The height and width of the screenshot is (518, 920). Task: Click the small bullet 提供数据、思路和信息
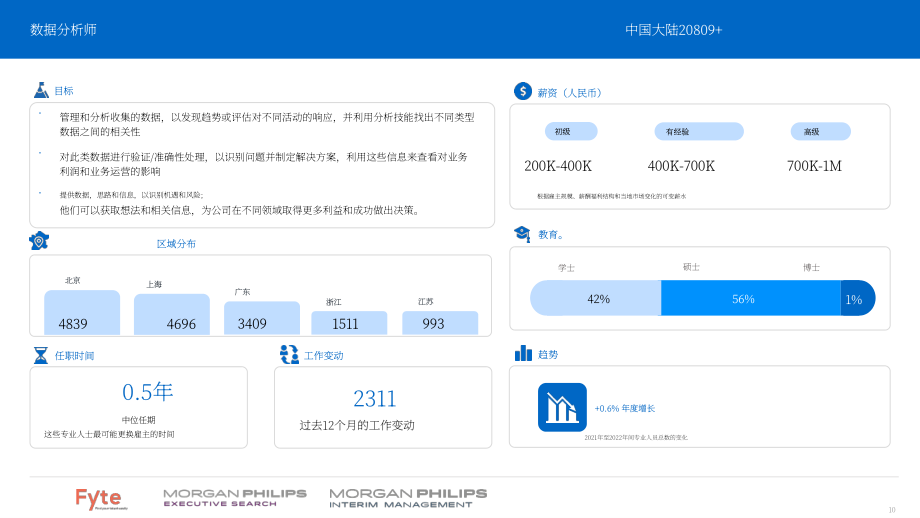(x=131, y=195)
